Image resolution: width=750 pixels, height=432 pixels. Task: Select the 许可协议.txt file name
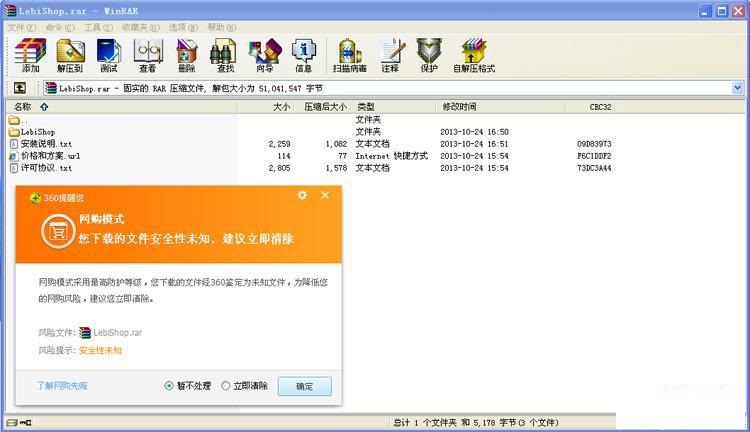click(46, 168)
